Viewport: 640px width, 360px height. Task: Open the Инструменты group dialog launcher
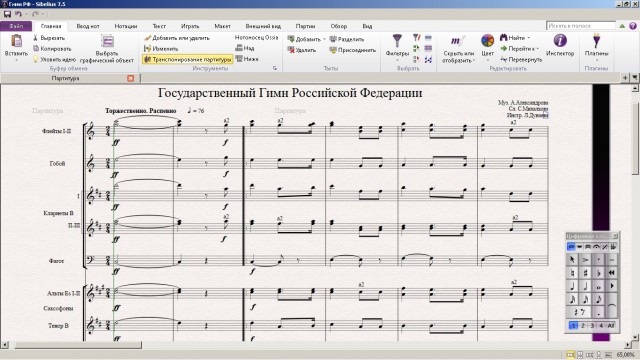tap(275, 69)
